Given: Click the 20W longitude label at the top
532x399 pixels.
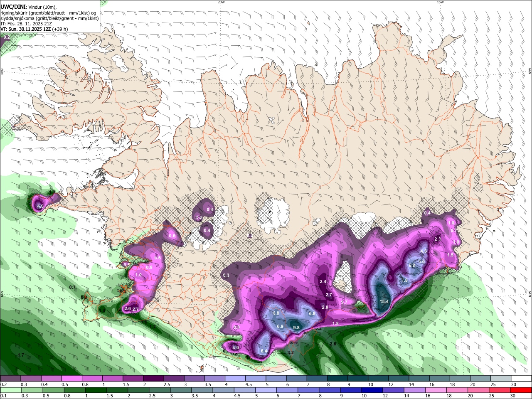Looking at the screenshot, I should point(221,2).
